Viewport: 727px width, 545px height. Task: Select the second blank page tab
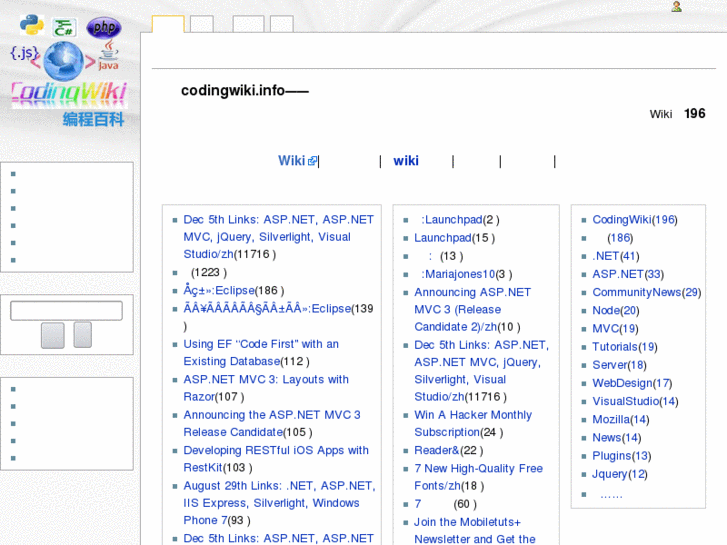point(202,25)
